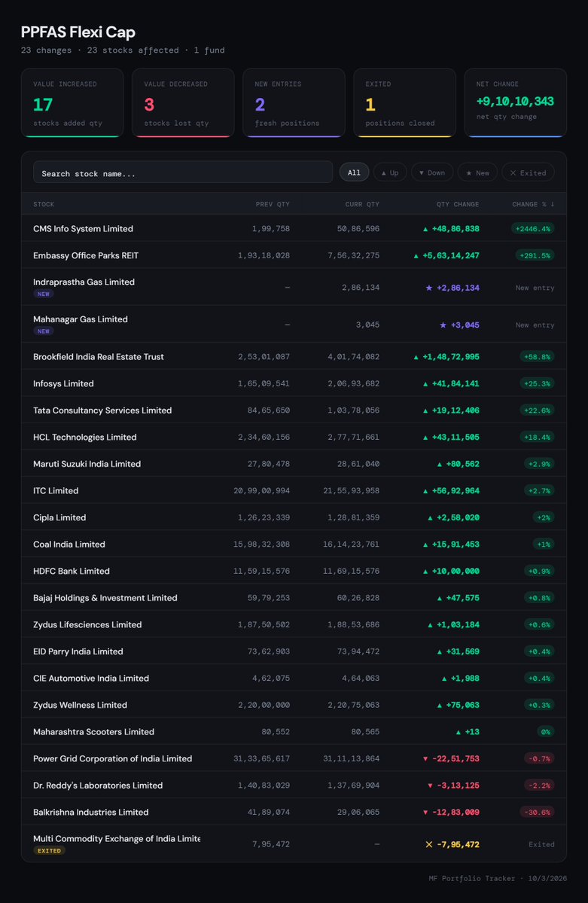Select the CIE Automotive India Limited row
Image resolution: width=588 pixels, height=903 pixels.
pos(294,678)
